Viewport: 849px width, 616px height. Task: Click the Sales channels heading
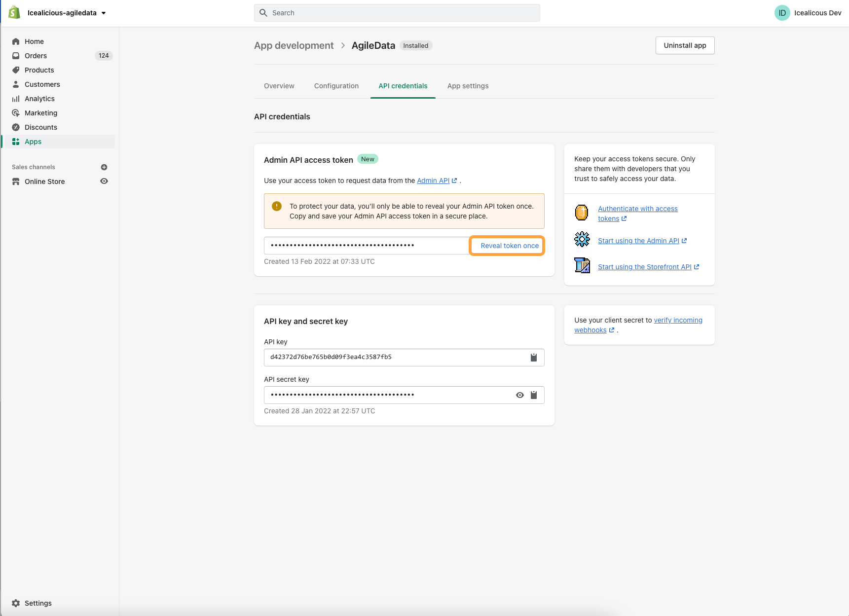click(34, 167)
